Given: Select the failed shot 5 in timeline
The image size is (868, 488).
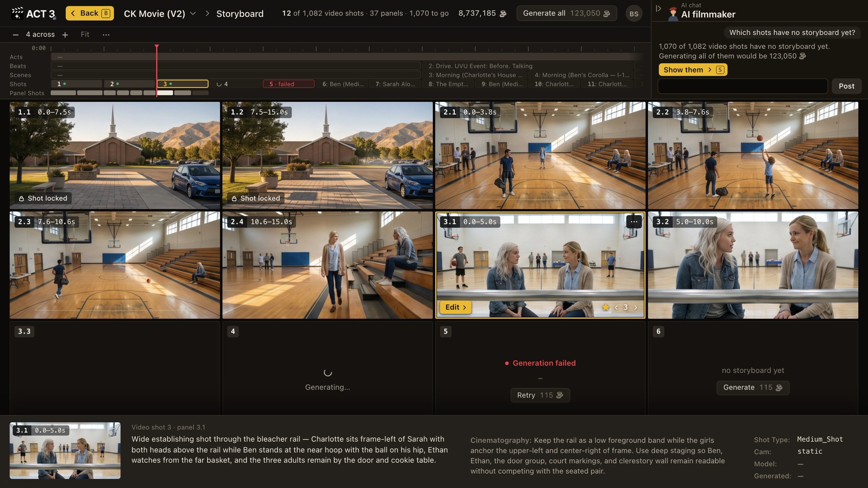Looking at the screenshot, I should pyautogui.click(x=289, y=84).
